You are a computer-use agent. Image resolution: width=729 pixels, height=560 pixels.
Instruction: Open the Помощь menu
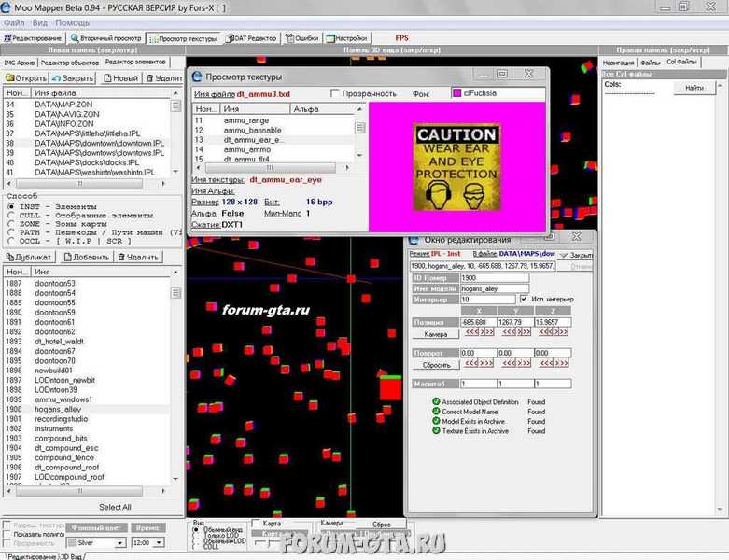click(x=72, y=22)
